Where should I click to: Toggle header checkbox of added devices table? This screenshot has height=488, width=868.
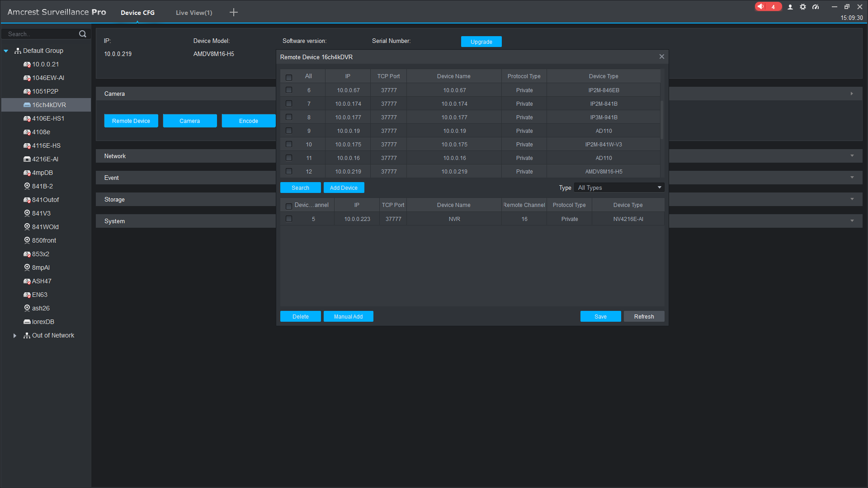[289, 206]
